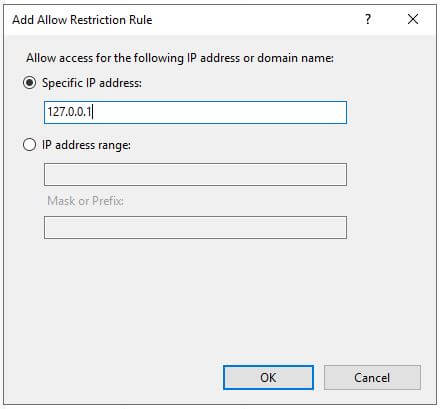The height and width of the screenshot is (409, 441).
Task: Select the IP address range radio button
Action: pos(29,145)
